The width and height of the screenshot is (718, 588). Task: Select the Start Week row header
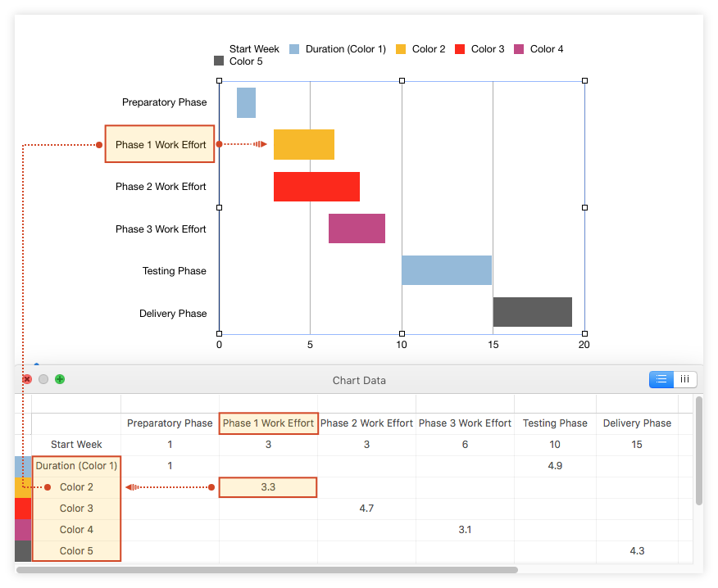coord(76,445)
